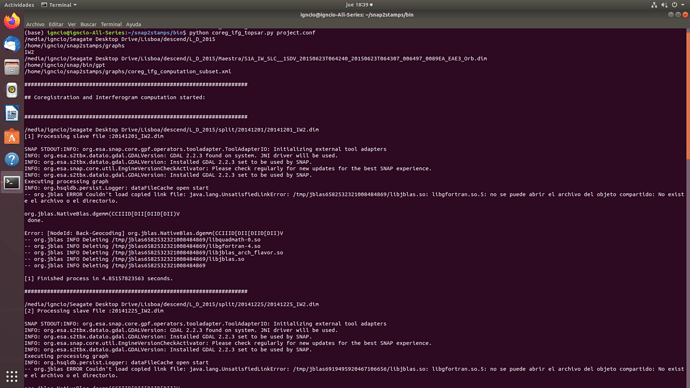Open the Archivo menu
The height and width of the screenshot is (388, 690).
coord(35,24)
